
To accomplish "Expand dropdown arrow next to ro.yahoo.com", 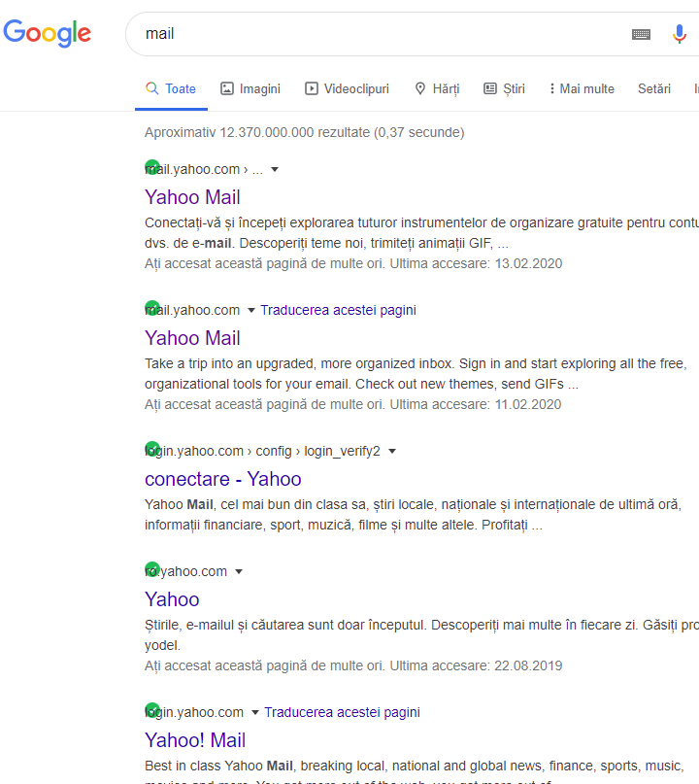I will (239, 572).
